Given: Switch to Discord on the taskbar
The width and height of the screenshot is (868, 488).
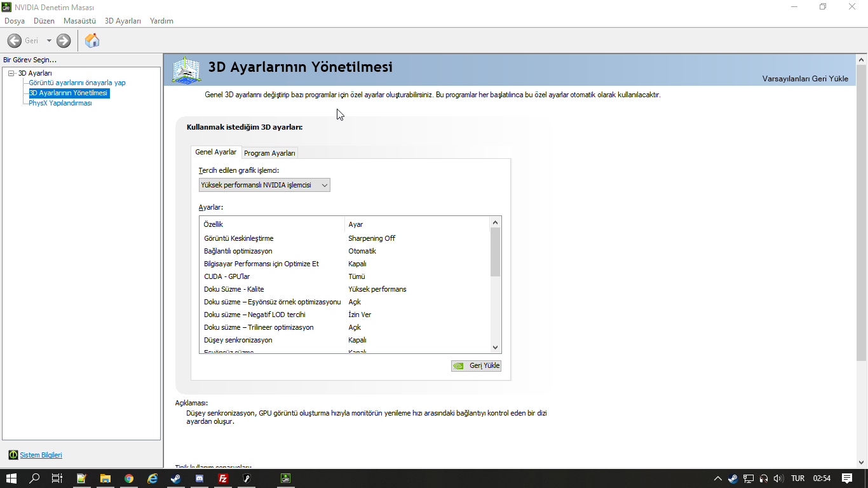Looking at the screenshot, I should click(x=200, y=478).
